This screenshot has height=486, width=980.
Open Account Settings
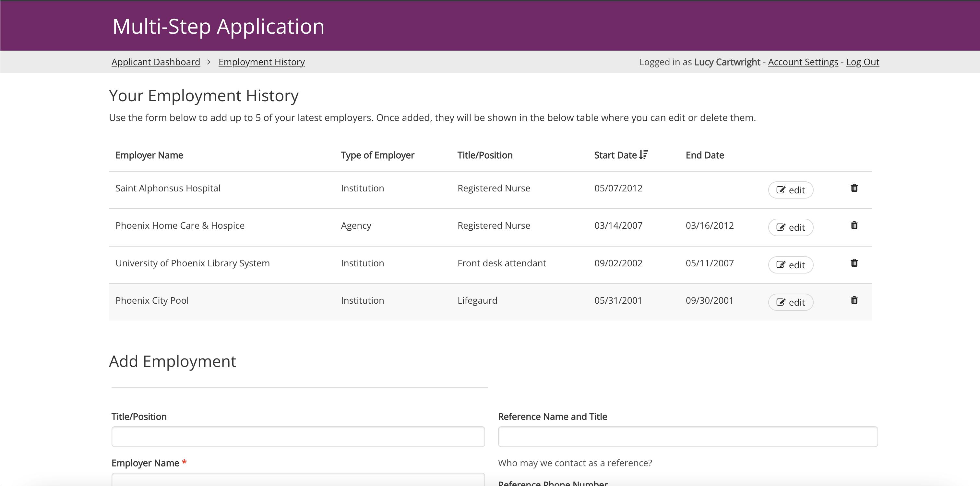pyautogui.click(x=803, y=62)
